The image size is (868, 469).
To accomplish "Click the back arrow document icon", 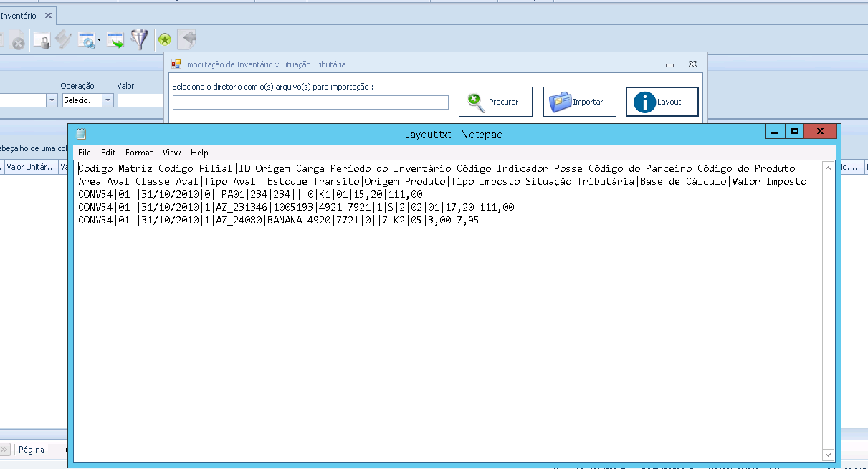I will pos(187,40).
